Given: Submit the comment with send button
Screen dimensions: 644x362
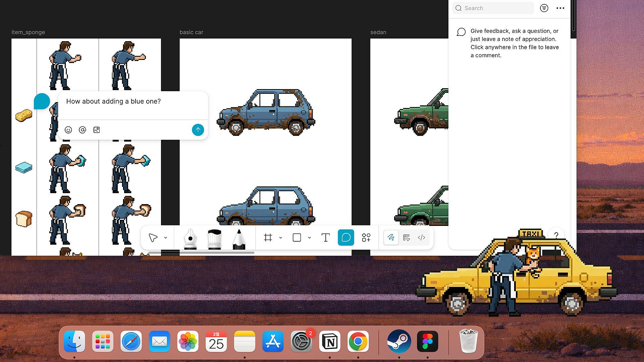Looking at the screenshot, I should 198,130.
